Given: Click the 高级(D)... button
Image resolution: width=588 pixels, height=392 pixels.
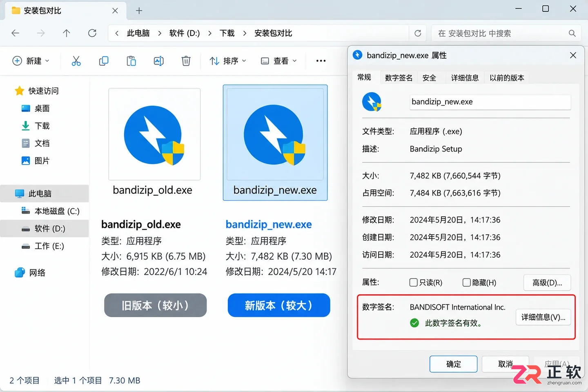Looking at the screenshot, I should coord(547,283).
